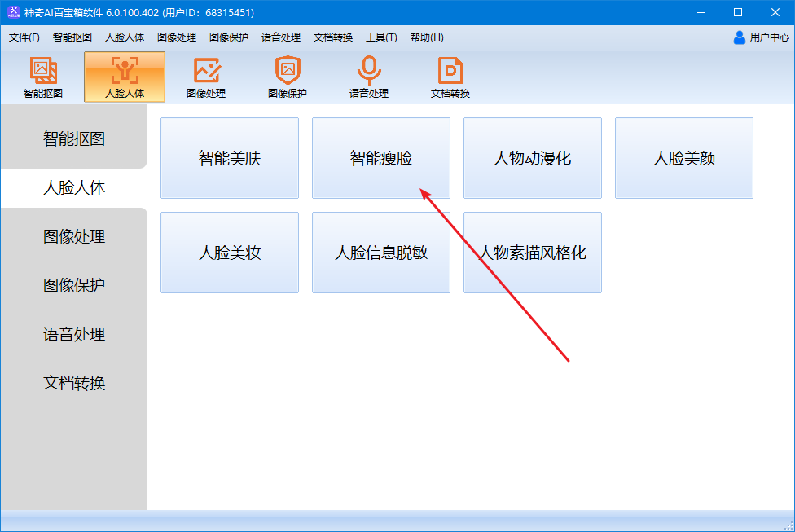Launch the 人物素描风格化 feature

coord(533,253)
